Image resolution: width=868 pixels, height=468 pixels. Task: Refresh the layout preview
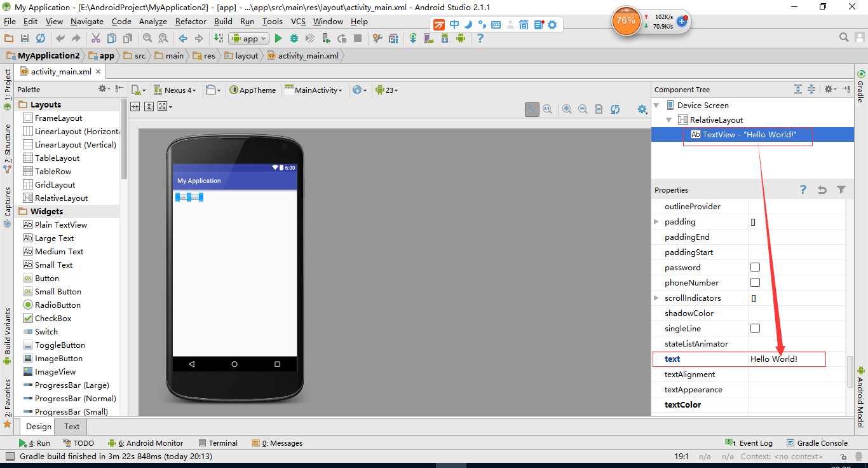[615, 109]
